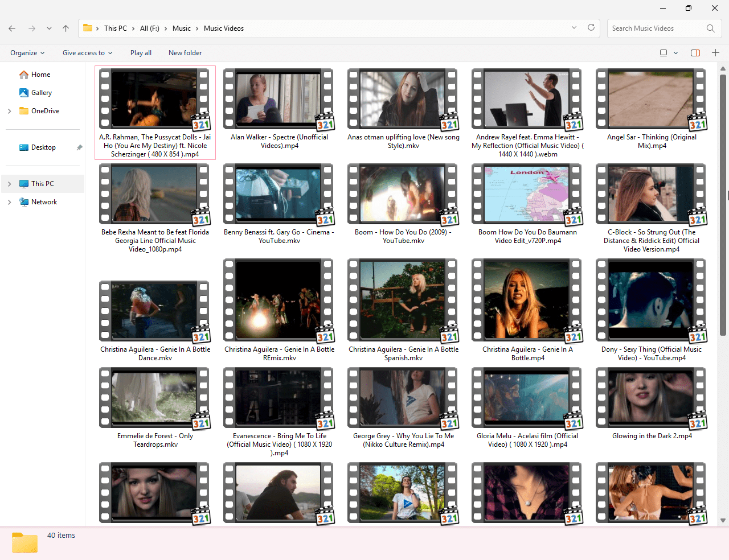Select This PC in sidebar

click(43, 184)
